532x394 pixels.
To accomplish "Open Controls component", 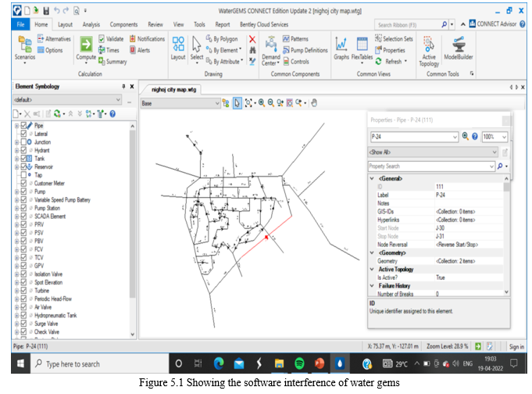I will click(x=296, y=62).
